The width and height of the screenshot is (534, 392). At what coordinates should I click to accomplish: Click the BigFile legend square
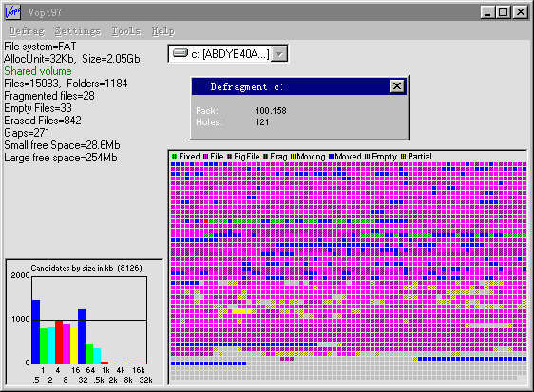[x=230, y=157]
